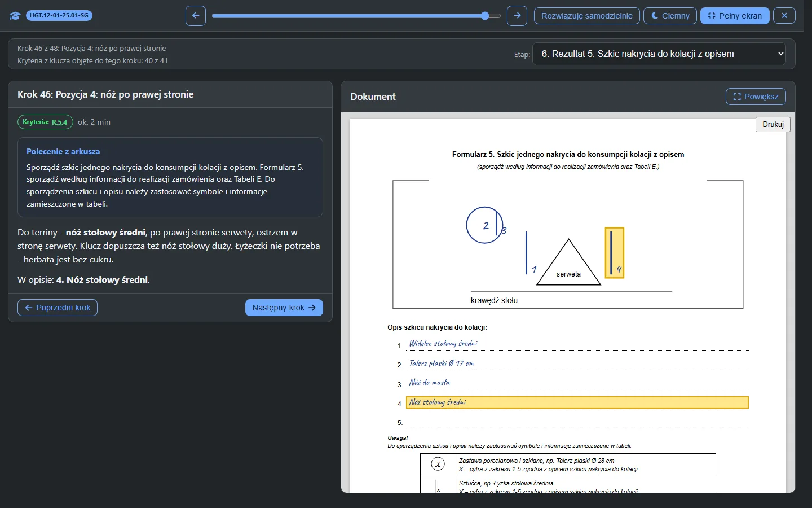
Task: Click 'Polecenie z arkusza' heading
Action: [x=63, y=151]
